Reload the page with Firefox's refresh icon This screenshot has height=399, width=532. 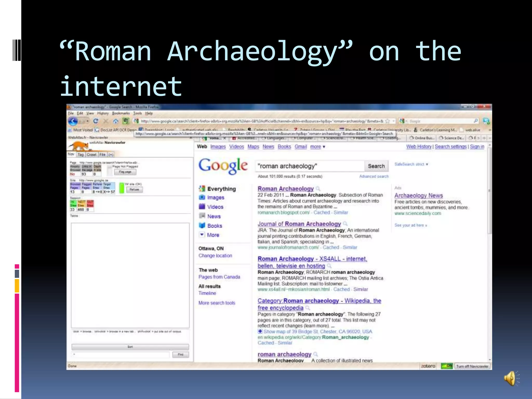coord(96,121)
